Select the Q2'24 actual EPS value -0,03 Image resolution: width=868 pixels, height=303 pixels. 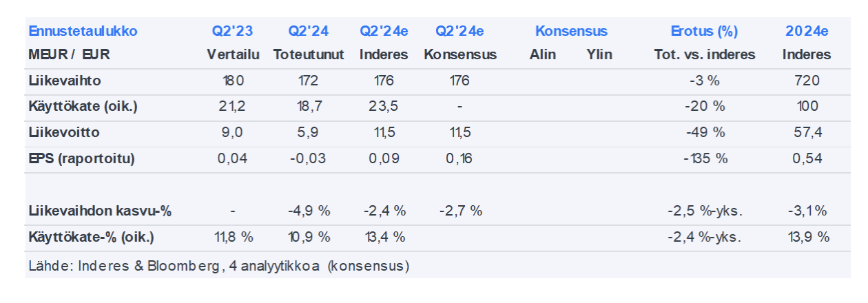[x=309, y=158]
